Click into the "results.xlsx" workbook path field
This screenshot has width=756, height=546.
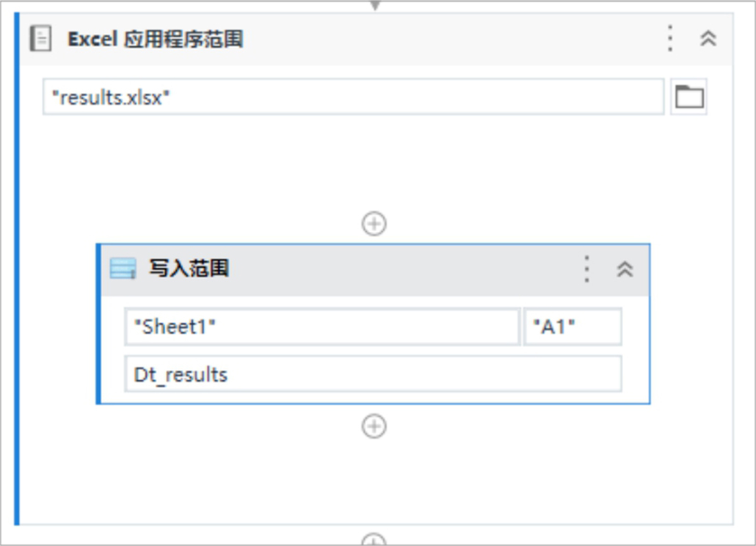(x=353, y=97)
